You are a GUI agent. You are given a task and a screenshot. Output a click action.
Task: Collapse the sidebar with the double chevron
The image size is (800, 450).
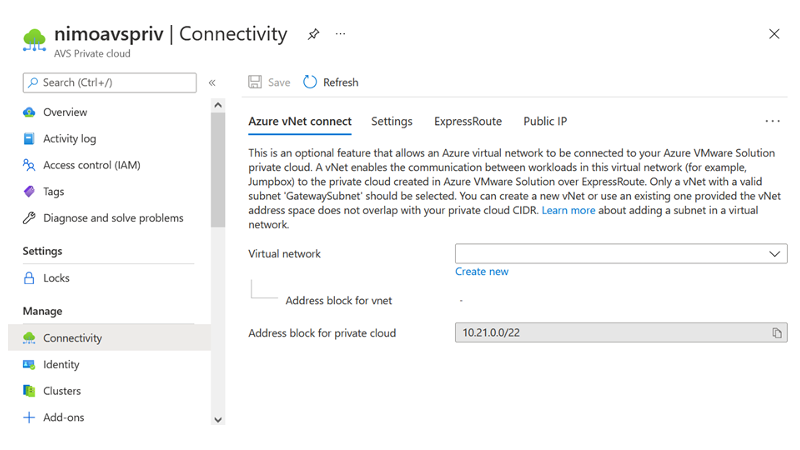click(x=212, y=83)
